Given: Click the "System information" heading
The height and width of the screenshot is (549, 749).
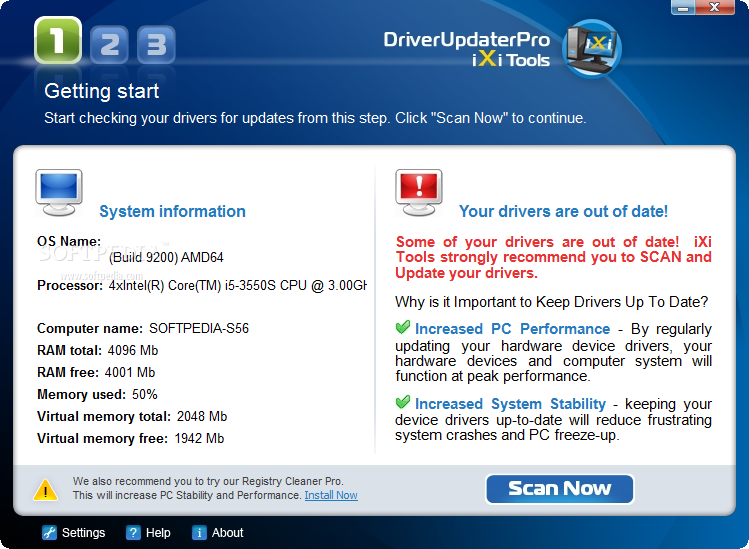Looking at the screenshot, I should click(172, 212).
